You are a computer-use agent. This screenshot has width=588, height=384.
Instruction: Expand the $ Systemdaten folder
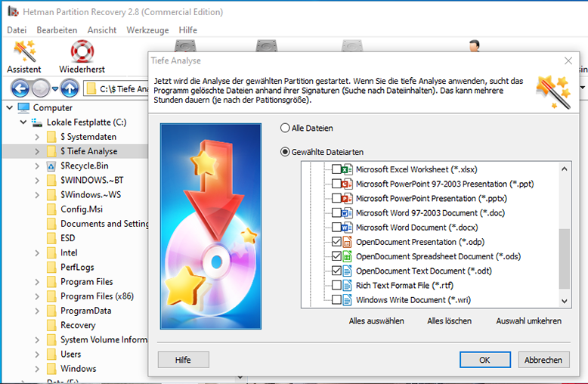click(37, 137)
